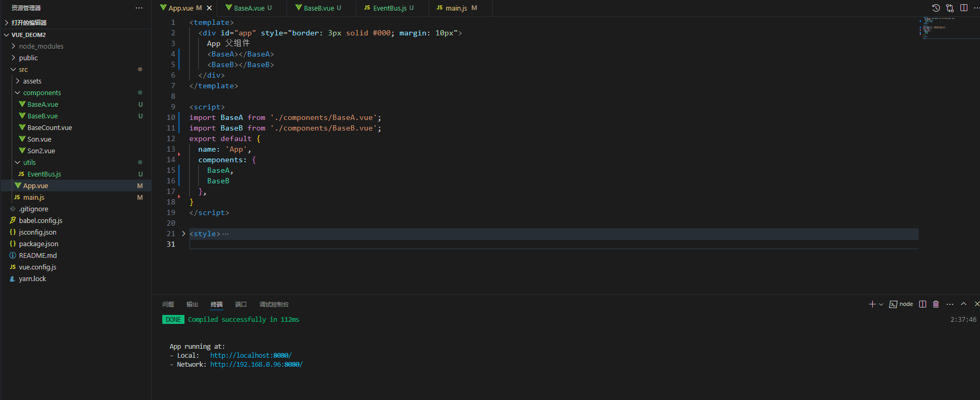Image resolution: width=980 pixels, height=400 pixels.
Task: Open package.json in the explorer
Action: [76, 244]
